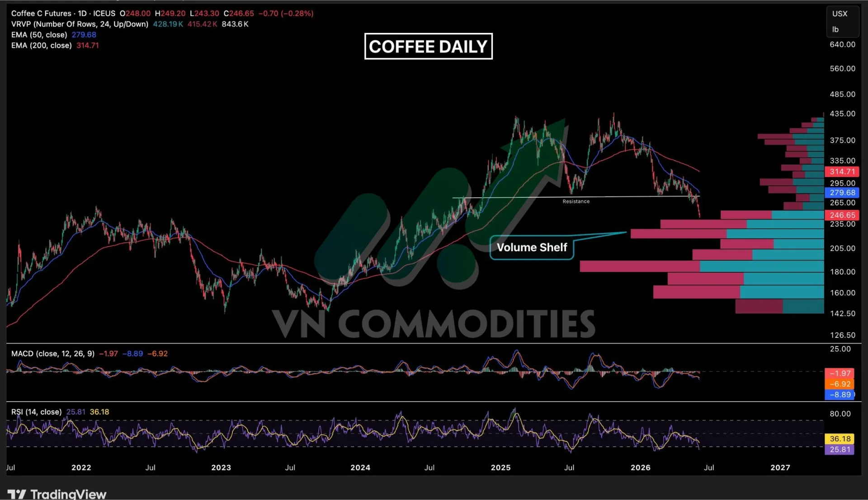Click the VRVP total volume 843.6K
The image size is (868, 500).
[235, 24]
